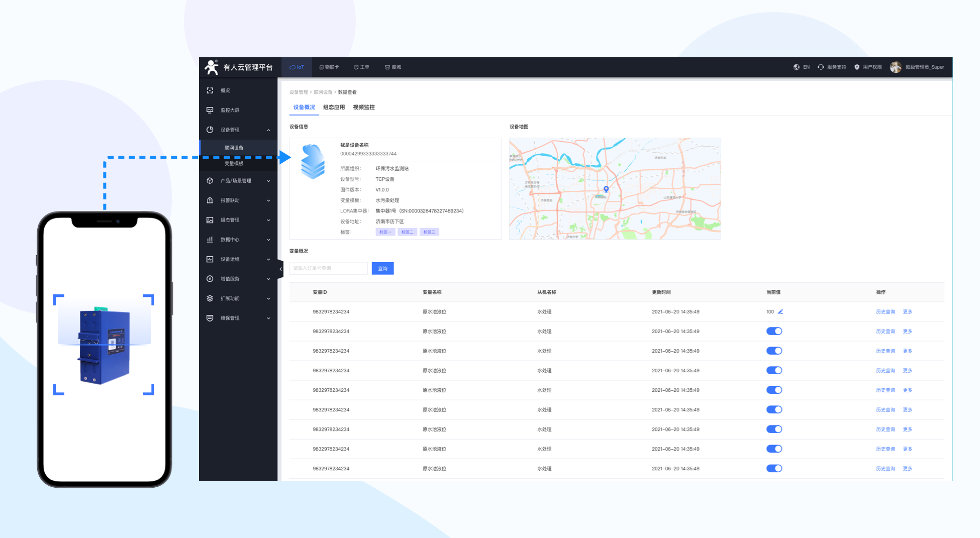Click 联网设备 in the breadcrumb
The height and width of the screenshot is (538, 980).
(323, 92)
